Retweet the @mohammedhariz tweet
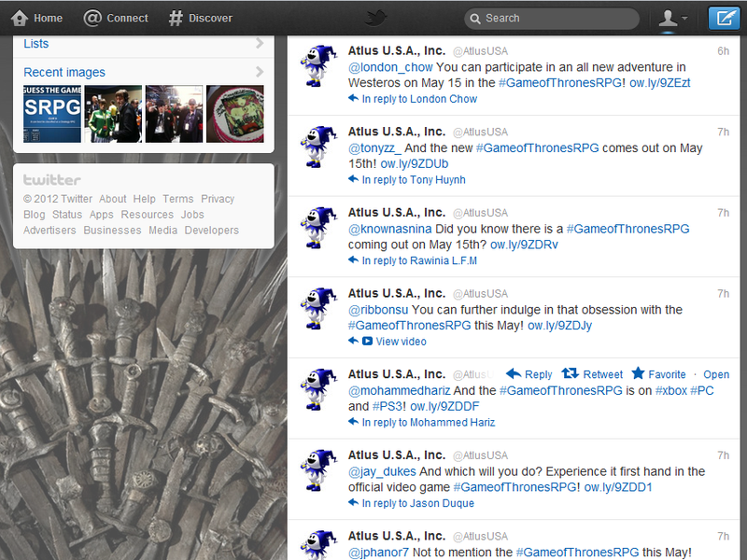This screenshot has height=560, width=747. pos(592,374)
